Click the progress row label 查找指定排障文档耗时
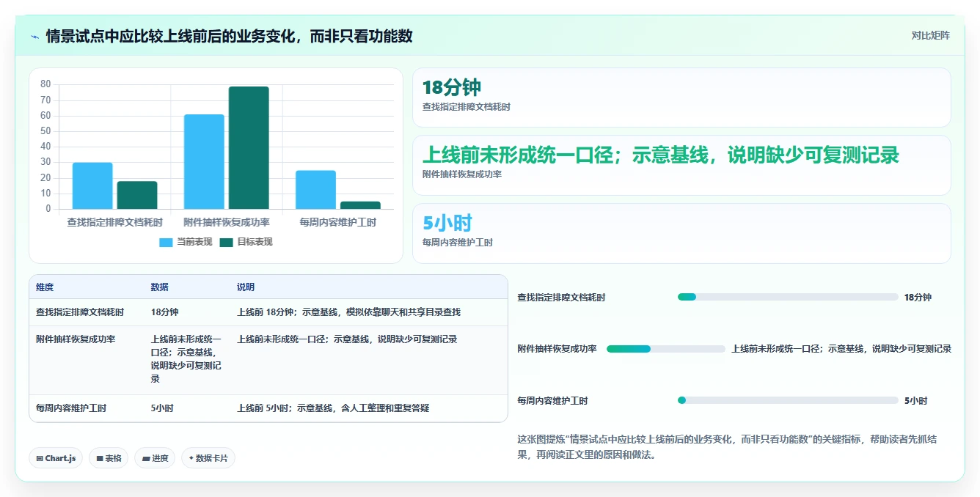This screenshot has width=980, height=497. click(561, 298)
